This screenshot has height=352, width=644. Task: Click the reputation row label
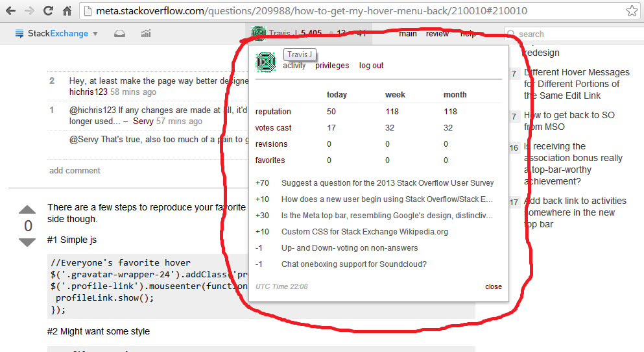tap(273, 112)
